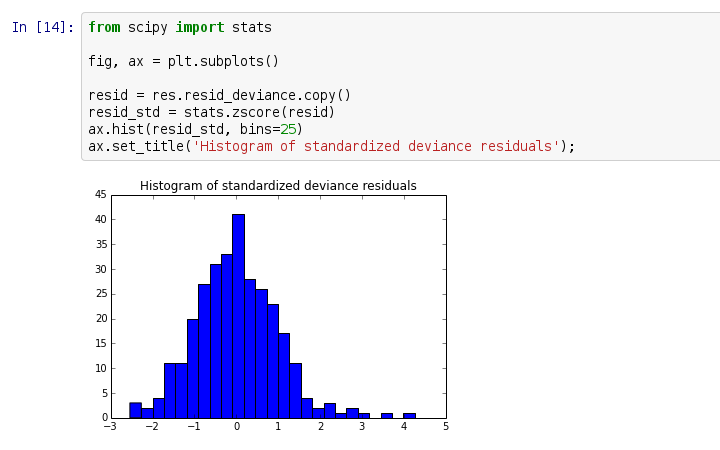Click the x-axis tick label -3
The height and width of the screenshot is (450, 720).
click(109, 427)
